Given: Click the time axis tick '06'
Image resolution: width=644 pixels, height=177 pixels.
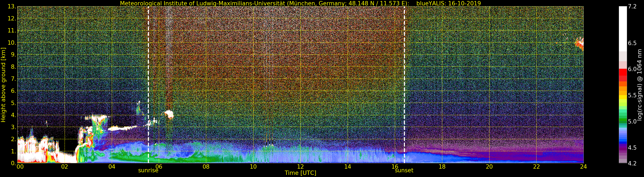Looking at the screenshot, I should pos(159,166).
